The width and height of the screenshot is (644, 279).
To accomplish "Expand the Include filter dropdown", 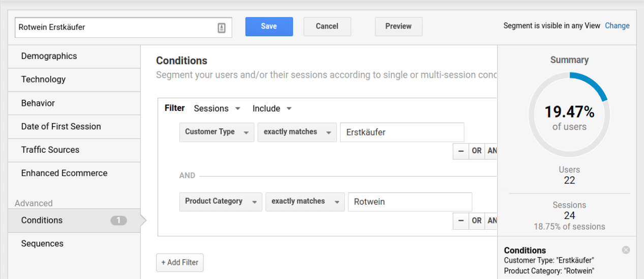I will pyautogui.click(x=272, y=108).
